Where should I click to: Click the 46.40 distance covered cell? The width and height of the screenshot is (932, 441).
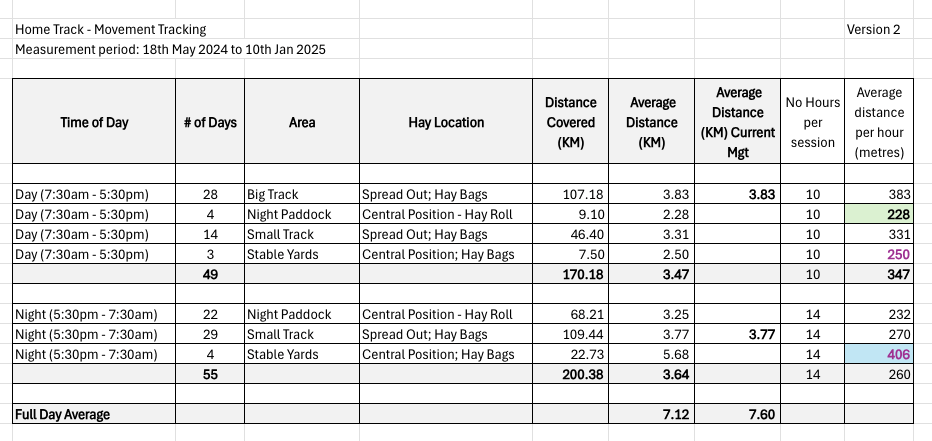571,234
